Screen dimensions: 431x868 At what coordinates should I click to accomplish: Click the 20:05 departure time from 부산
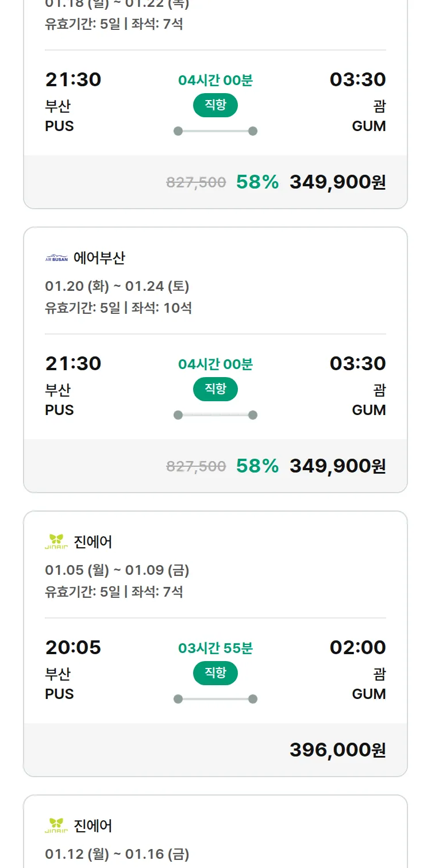pos(73,647)
